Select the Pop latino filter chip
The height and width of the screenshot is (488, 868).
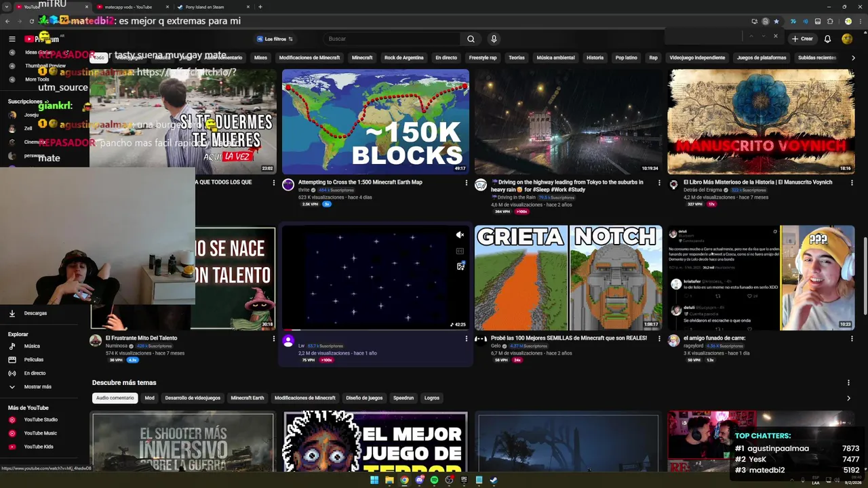tap(626, 58)
